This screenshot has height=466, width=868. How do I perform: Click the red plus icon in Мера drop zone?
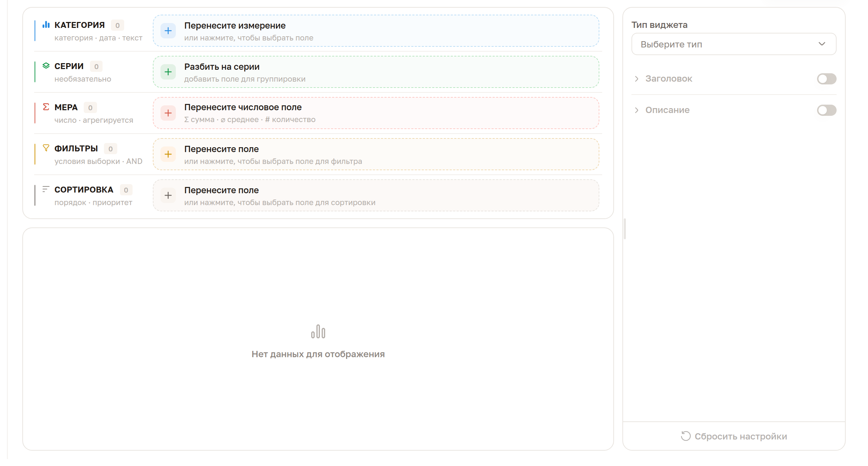tap(168, 113)
